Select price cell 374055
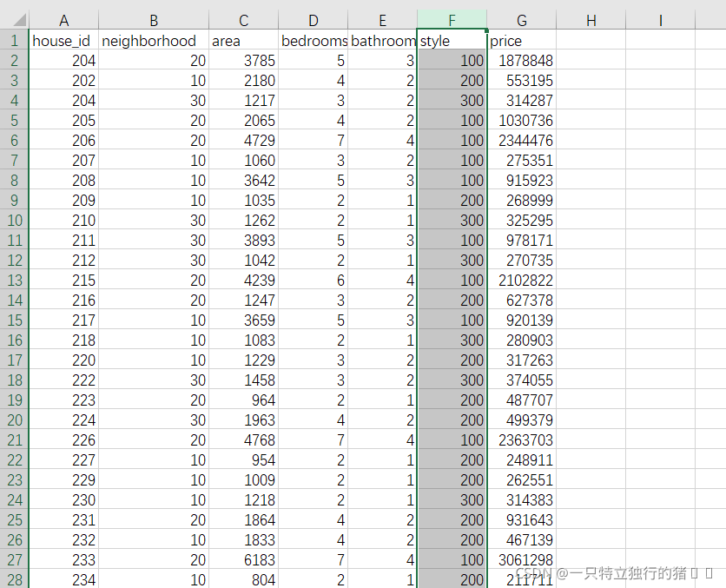Screen dimensions: 726x588 [x=521, y=380]
